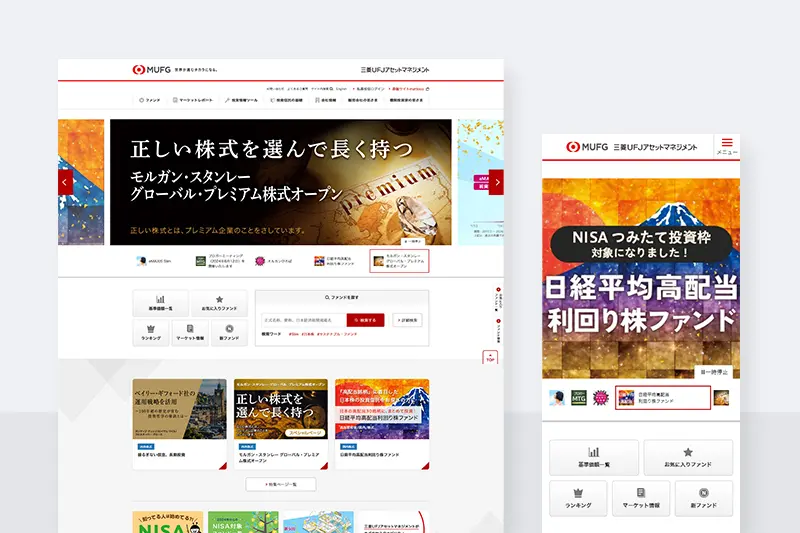Viewport: 800px width, 533px height.
Task: Select the desktop pink burst icon carousel thumbnail
Action: 273,261
